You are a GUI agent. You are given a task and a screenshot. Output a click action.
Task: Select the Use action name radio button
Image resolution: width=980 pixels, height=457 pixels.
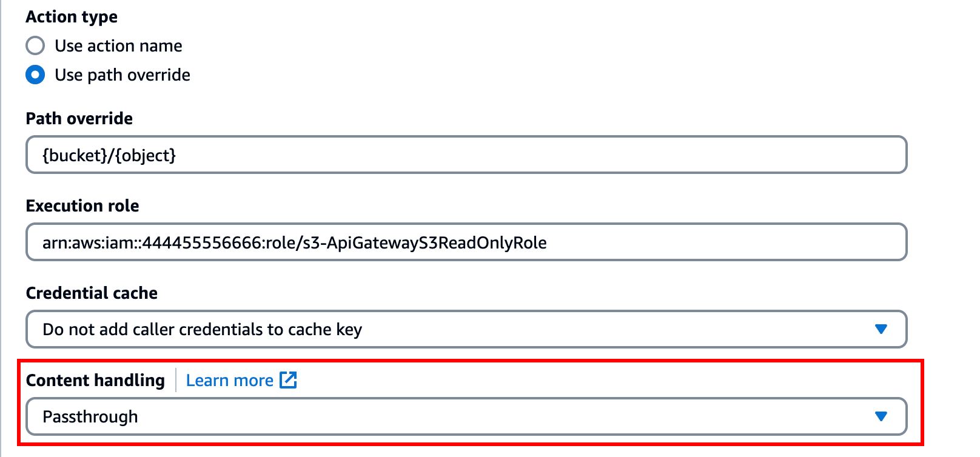pos(35,45)
